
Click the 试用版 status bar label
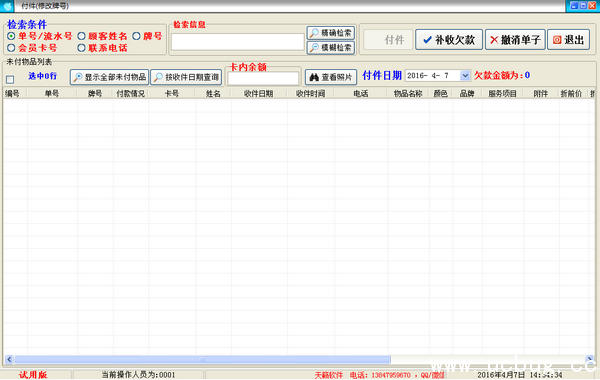[x=33, y=375]
